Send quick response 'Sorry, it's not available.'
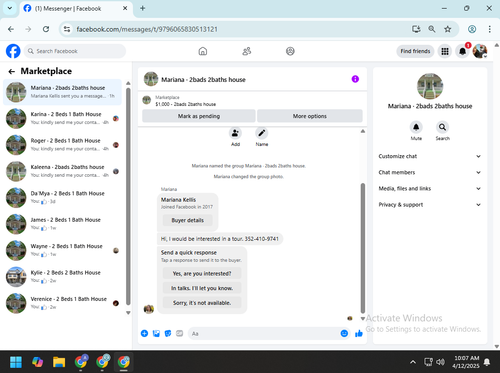 point(202,303)
